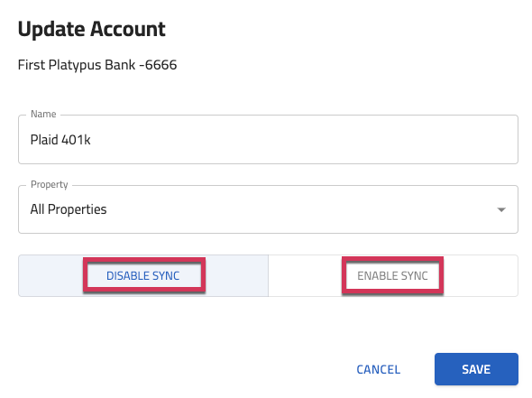This screenshot has height=398, width=532.
Task: Expand the All Properties combo box
Action: [268, 209]
